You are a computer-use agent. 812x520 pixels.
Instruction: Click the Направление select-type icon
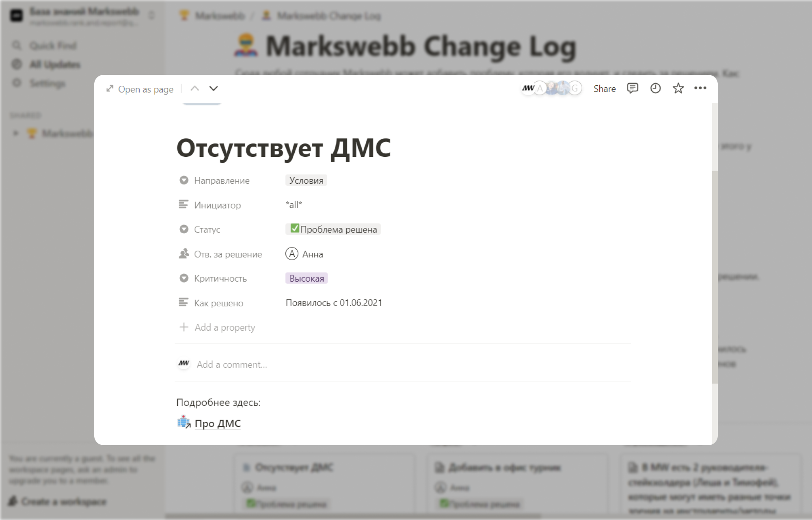[184, 180]
